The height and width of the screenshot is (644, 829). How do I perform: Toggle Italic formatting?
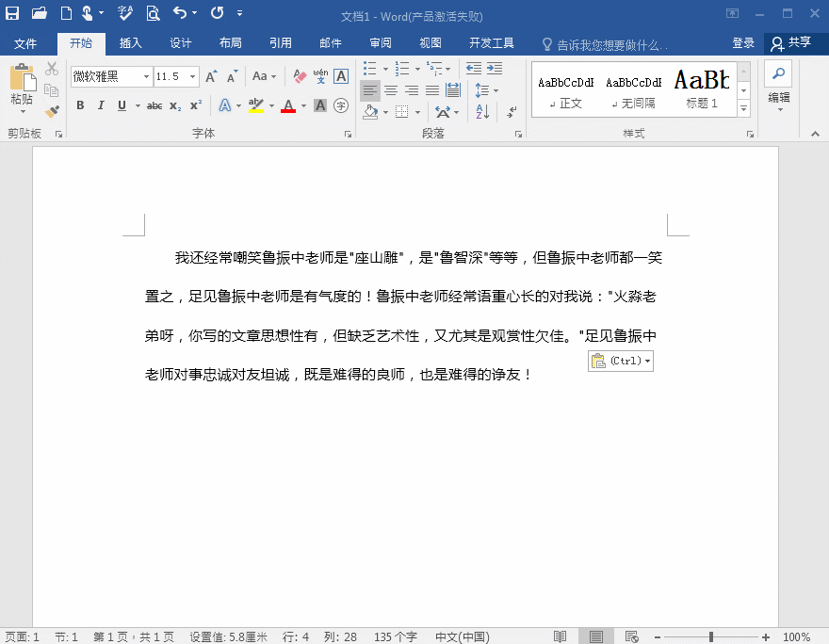click(101, 105)
